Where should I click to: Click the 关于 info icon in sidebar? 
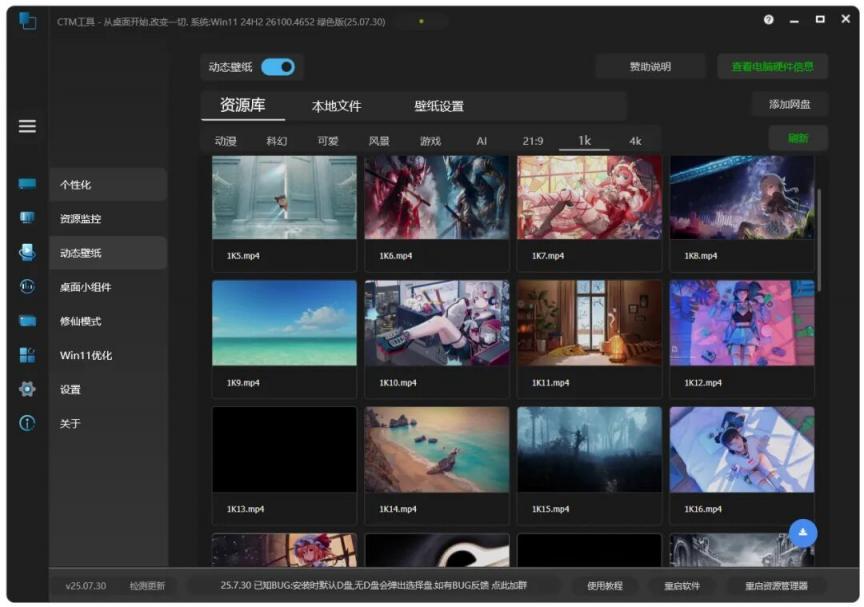tap(27, 423)
